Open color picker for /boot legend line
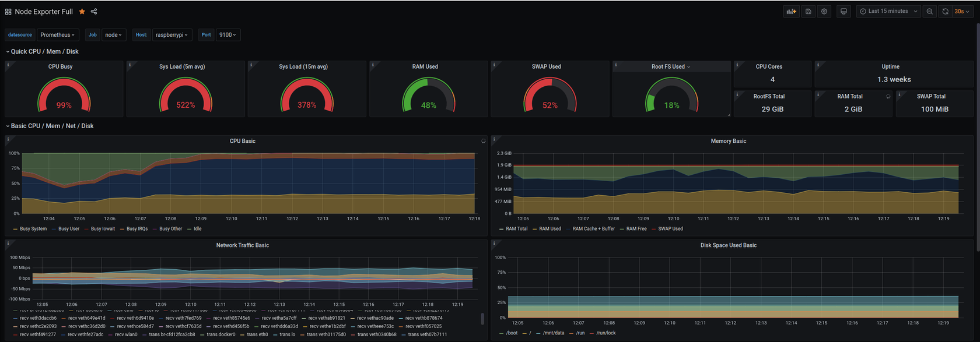This screenshot has width=980, height=342. tap(502, 333)
